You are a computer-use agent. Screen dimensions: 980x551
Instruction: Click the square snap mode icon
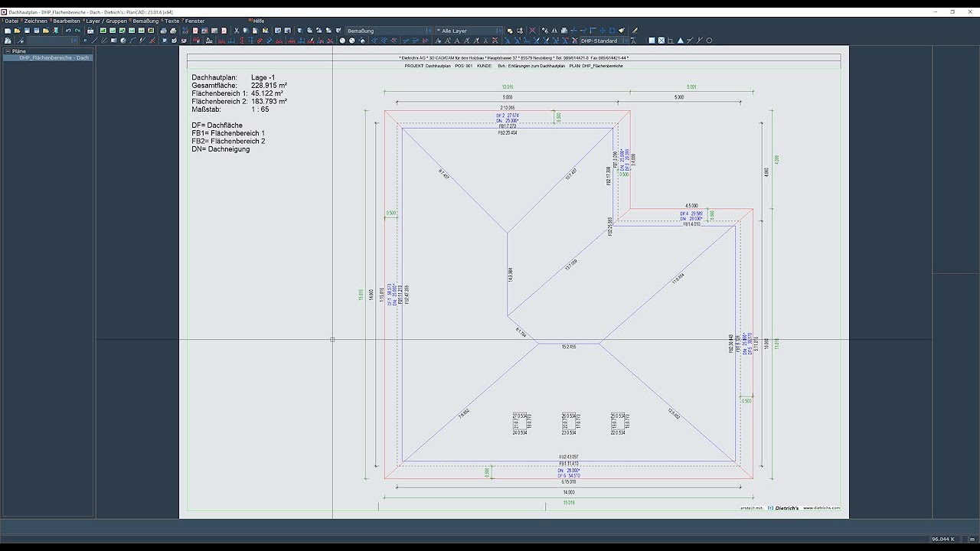tap(652, 41)
